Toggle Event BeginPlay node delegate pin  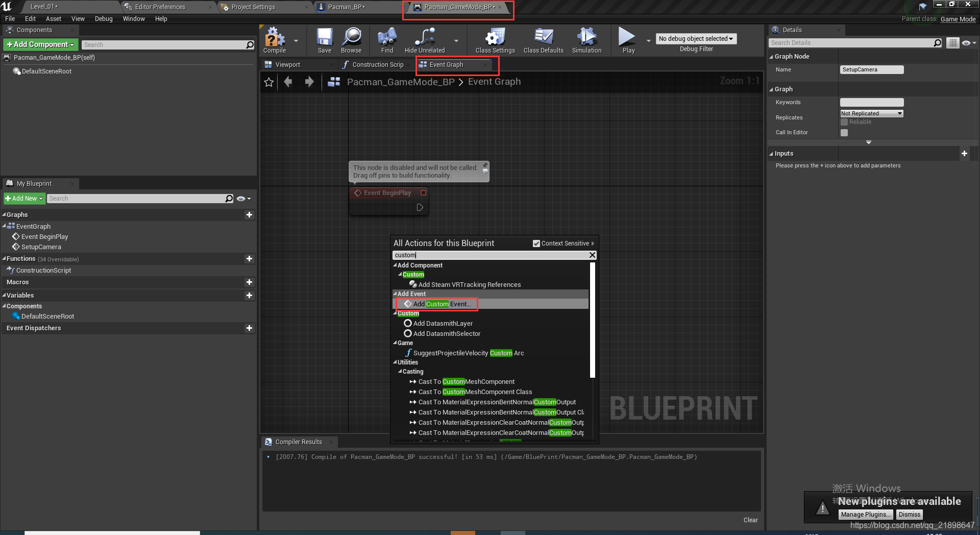[x=423, y=193]
